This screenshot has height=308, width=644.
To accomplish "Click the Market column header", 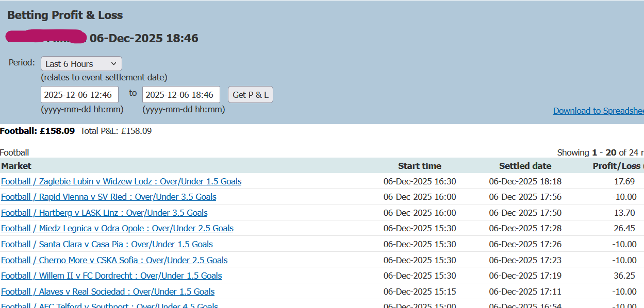I will (16, 165).
